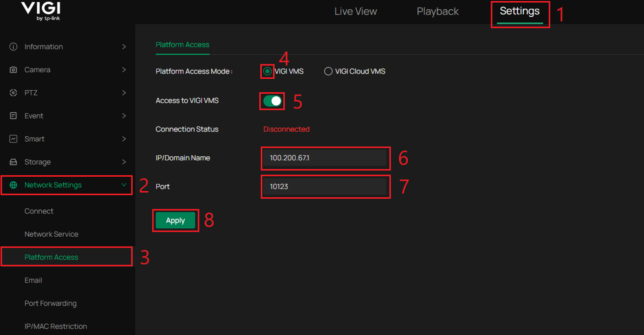Click the Event sidebar label
The image size is (644, 335).
tap(33, 116)
